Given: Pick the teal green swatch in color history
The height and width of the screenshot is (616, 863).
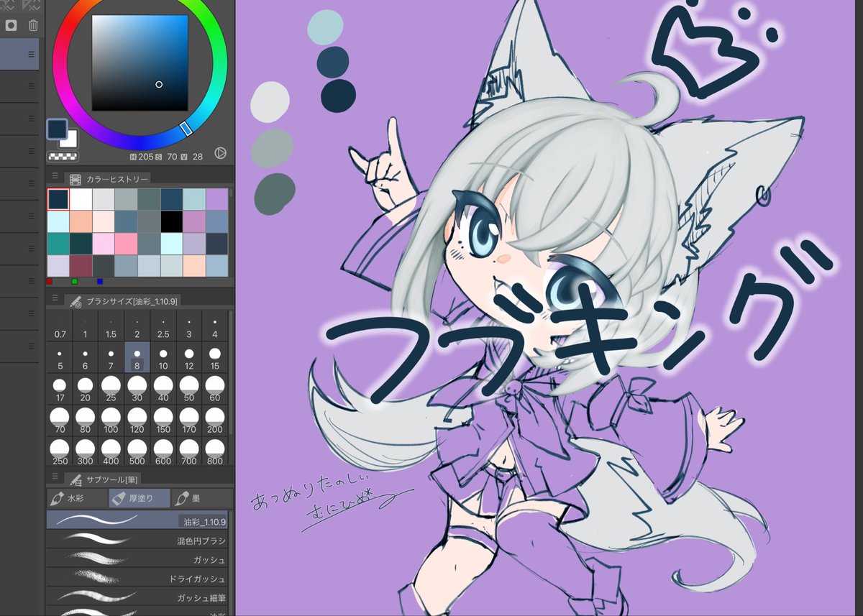Looking at the screenshot, I should [58, 244].
